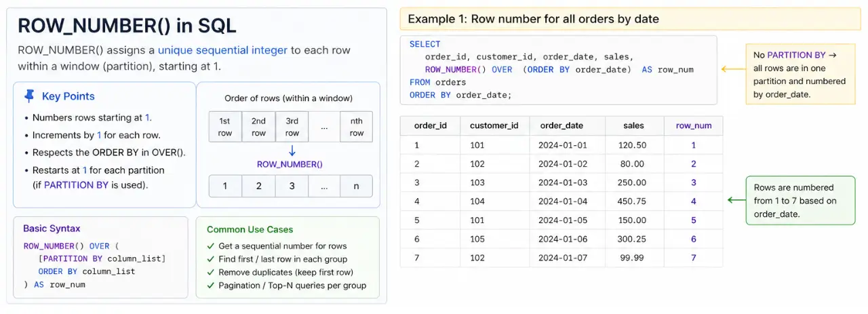Screen dimensions: 868x314
Task: Click the customer_id cell '104'
Action: point(477,201)
